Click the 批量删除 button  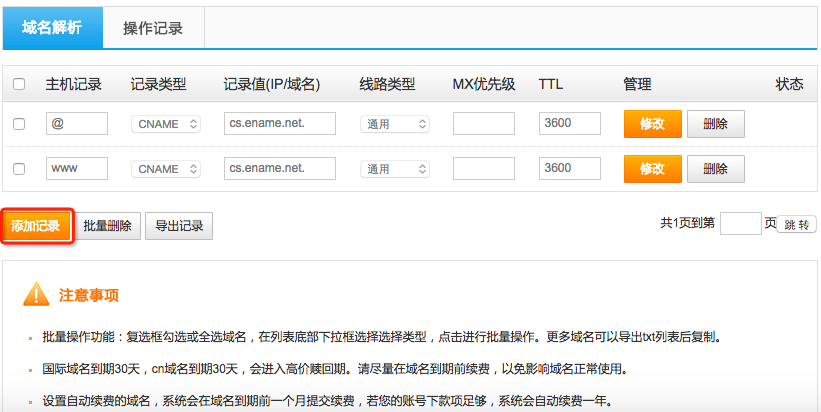click(x=108, y=226)
